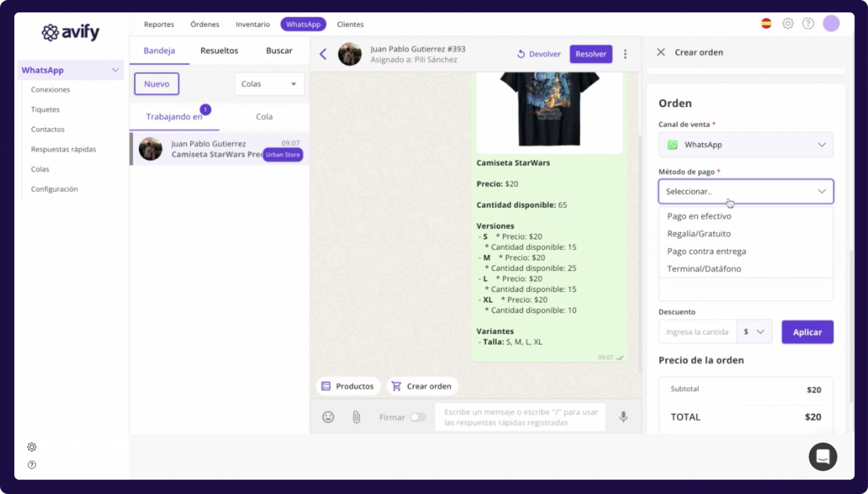
Task: Toggle the Firmar switch
Action: point(418,417)
